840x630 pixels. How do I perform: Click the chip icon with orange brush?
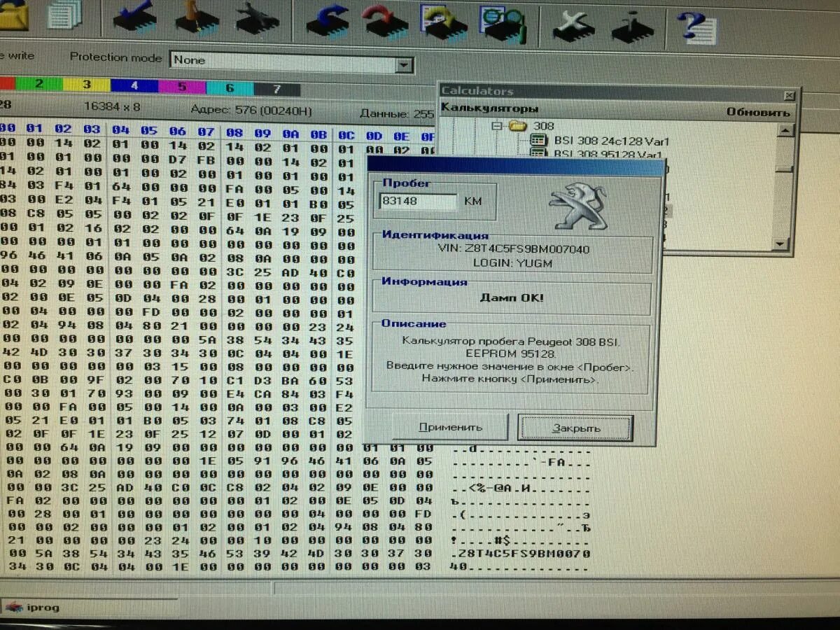pyautogui.click(x=196, y=18)
